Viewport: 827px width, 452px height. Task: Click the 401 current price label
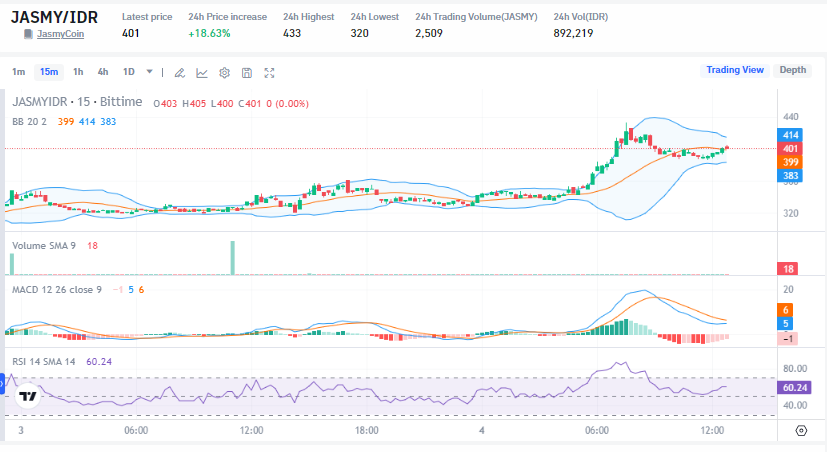[789, 148]
